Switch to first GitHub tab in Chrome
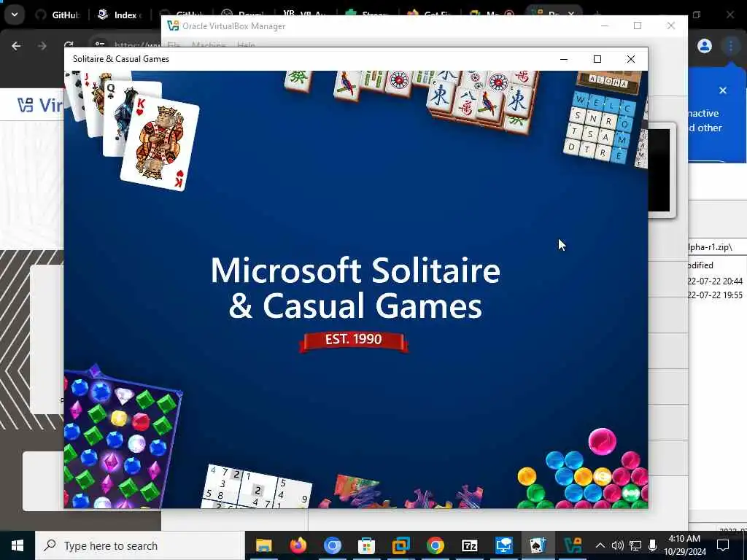The height and width of the screenshot is (560, 747). [58, 15]
